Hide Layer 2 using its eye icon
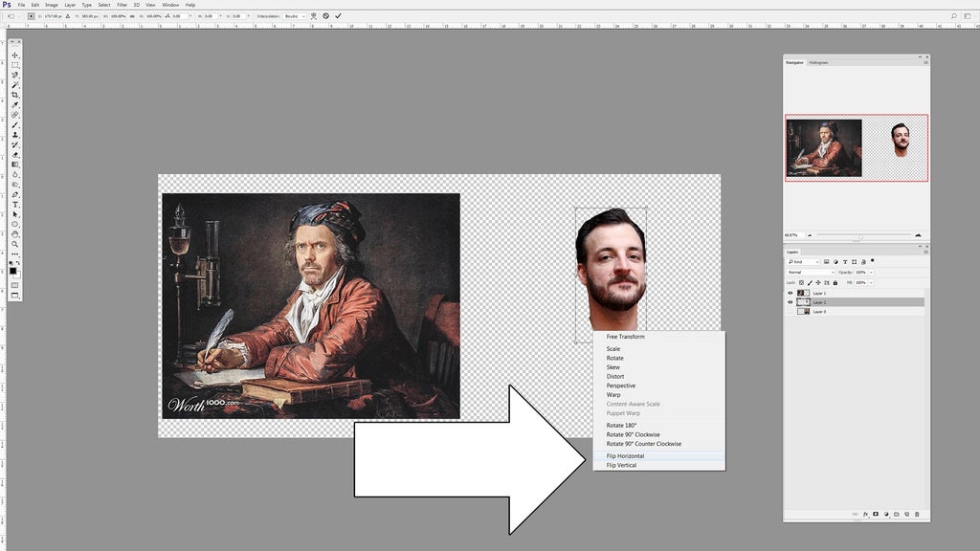This screenshot has height=551, width=980. pos(790,302)
